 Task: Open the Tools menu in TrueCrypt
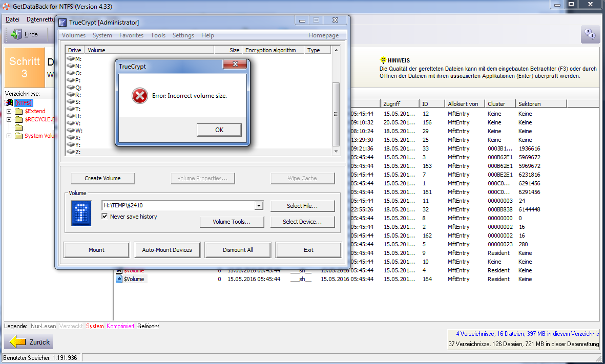(158, 35)
